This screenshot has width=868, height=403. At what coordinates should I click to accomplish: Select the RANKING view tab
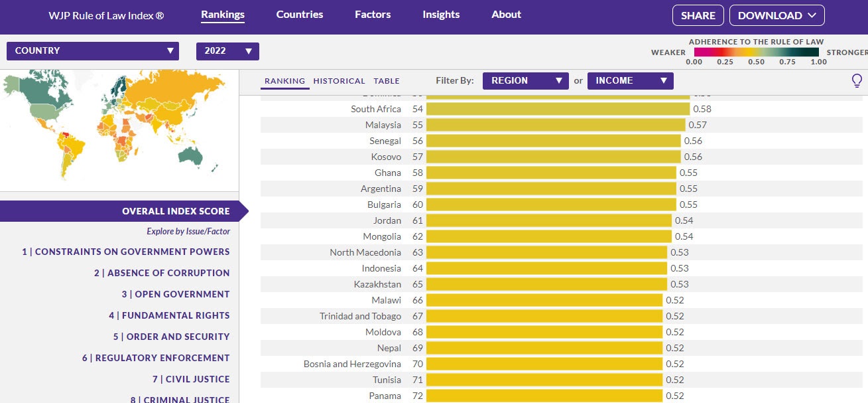[x=284, y=81]
